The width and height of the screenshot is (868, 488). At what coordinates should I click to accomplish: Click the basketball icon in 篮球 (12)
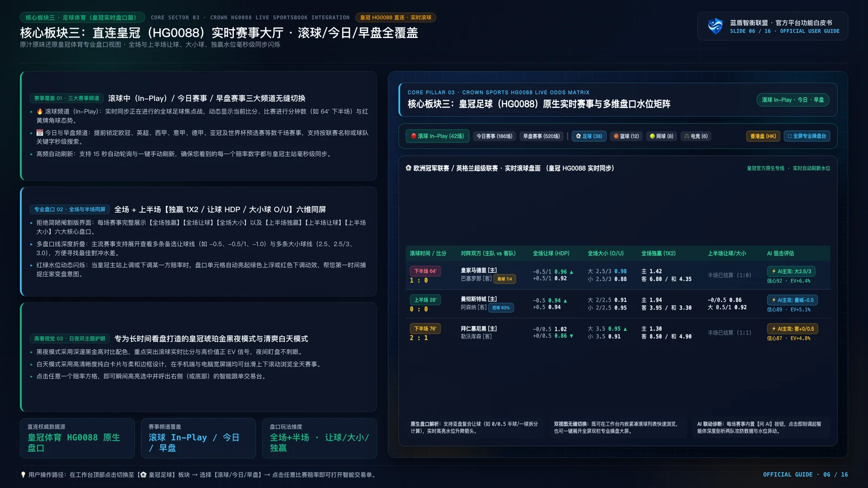(616, 136)
